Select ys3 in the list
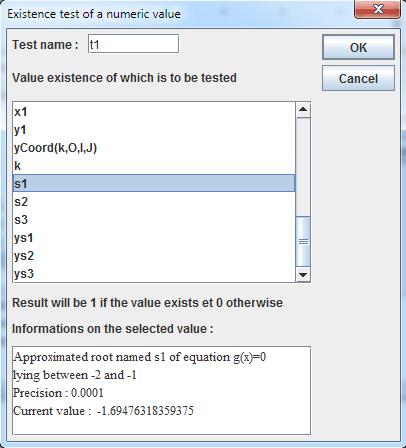406x448 pixels. 154,274
